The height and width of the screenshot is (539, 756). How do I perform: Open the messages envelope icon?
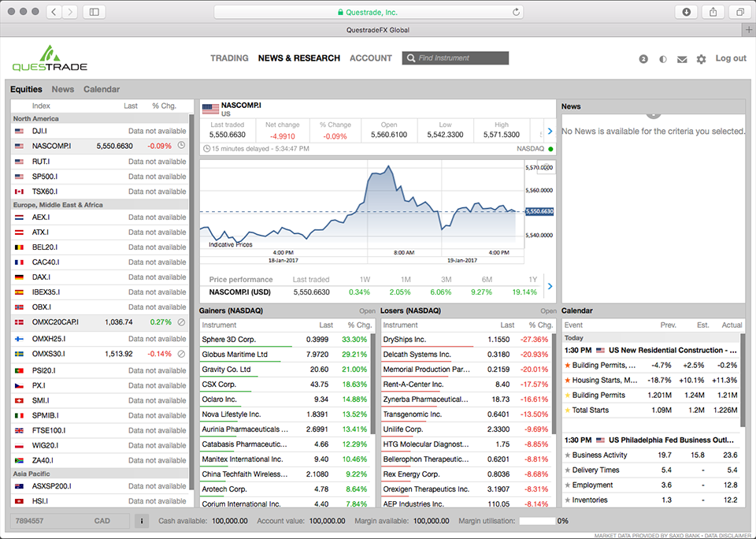tap(682, 59)
